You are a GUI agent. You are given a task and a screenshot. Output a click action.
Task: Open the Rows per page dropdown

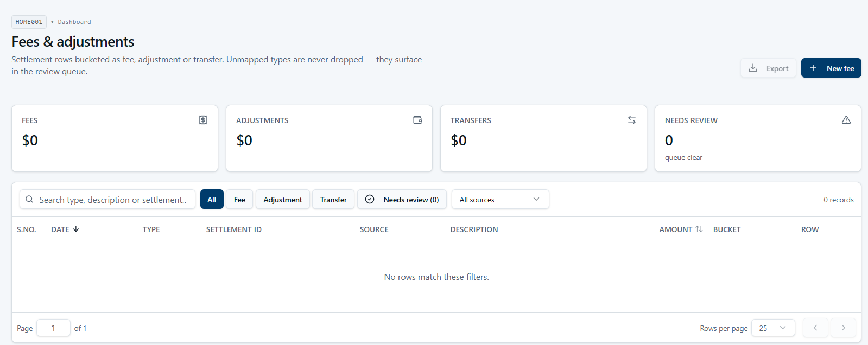coord(773,328)
